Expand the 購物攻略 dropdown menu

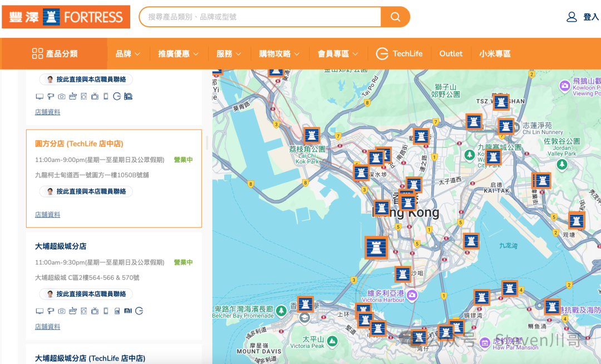point(279,53)
